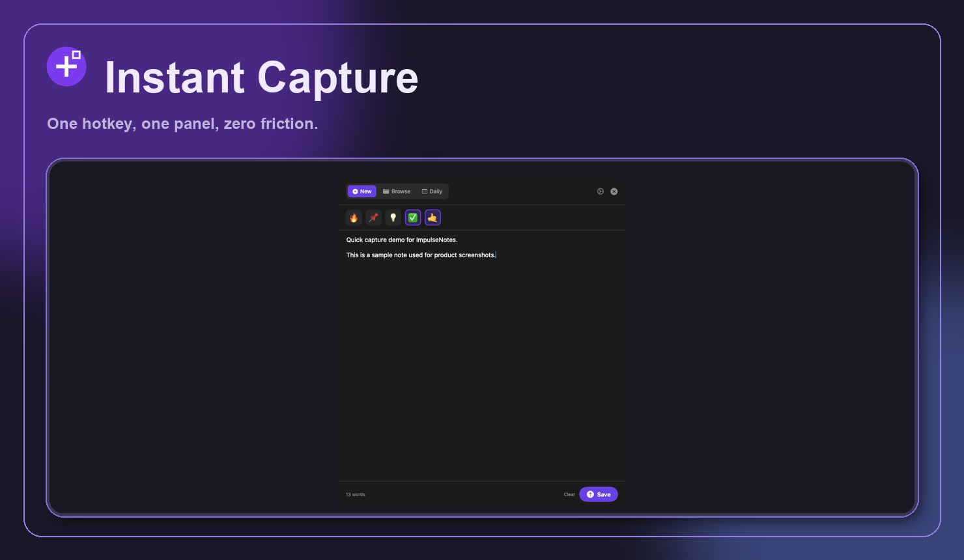Click the upload arrow icon in Save button
The width and height of the screenshot is (964, 560).
coord(589,494)
